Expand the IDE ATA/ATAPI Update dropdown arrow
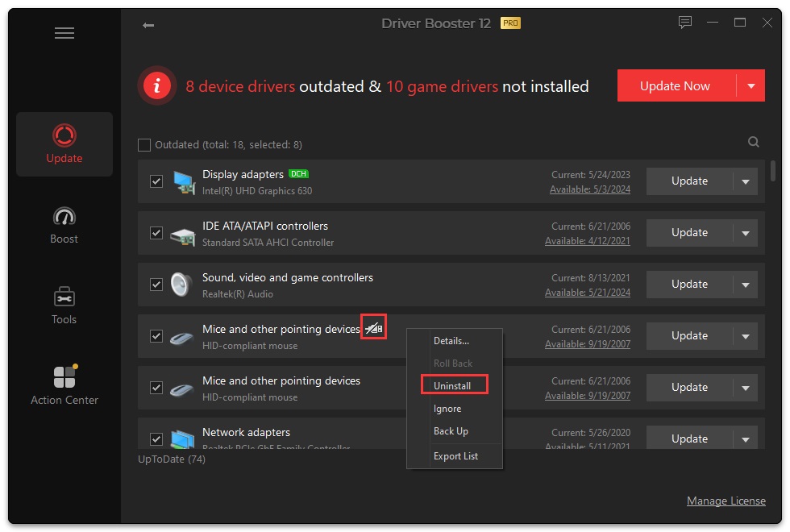790x532 pixels. pos(746,233)
